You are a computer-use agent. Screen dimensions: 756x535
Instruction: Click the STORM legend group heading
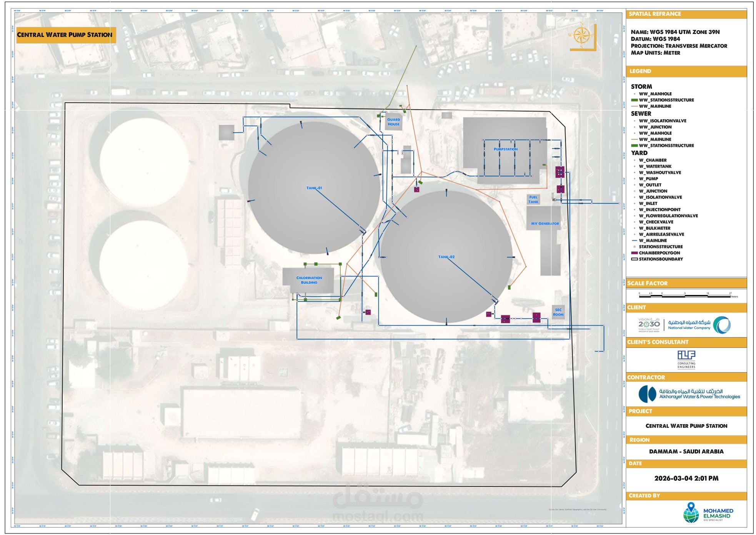point(641,87)
